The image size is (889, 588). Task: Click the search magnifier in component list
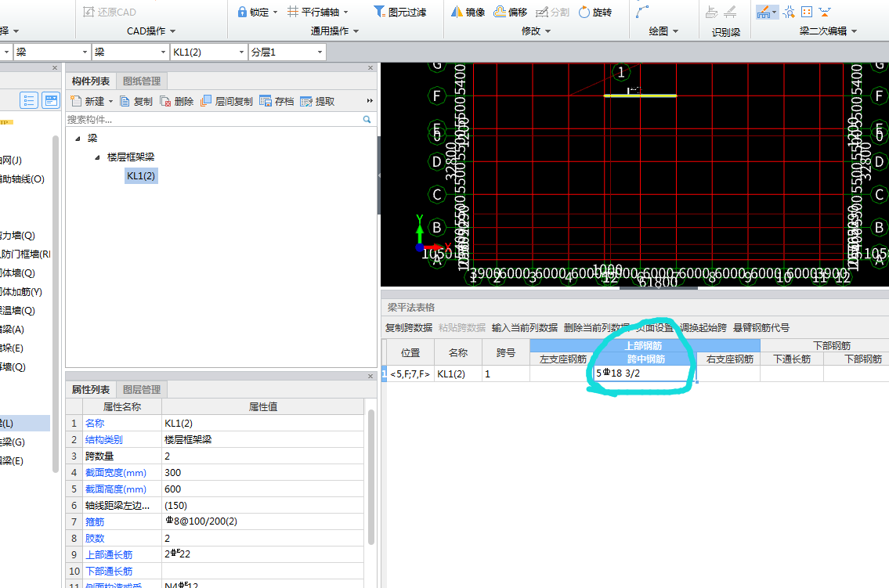367,120
